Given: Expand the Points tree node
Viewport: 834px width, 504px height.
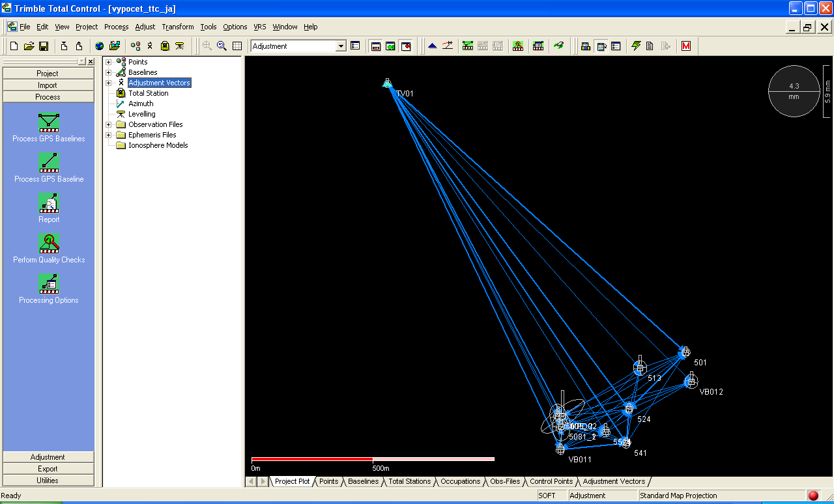Looking at the screenshot, I should pyautogui.click(x=109, y=62).
